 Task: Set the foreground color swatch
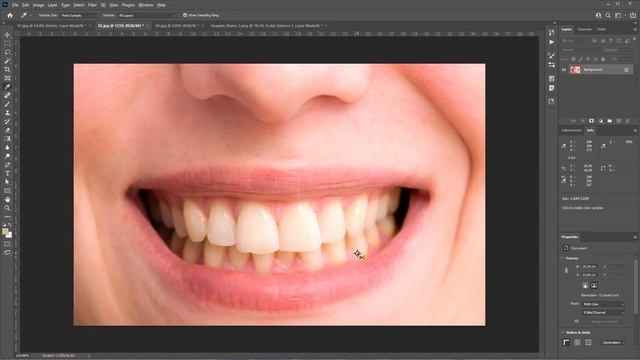pyautogui.click(x=5, y=232)
